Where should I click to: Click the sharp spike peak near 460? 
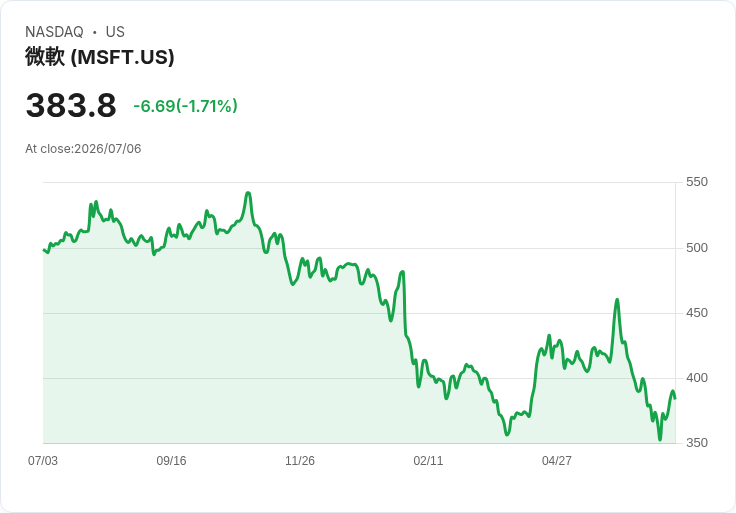coord(617,300)
